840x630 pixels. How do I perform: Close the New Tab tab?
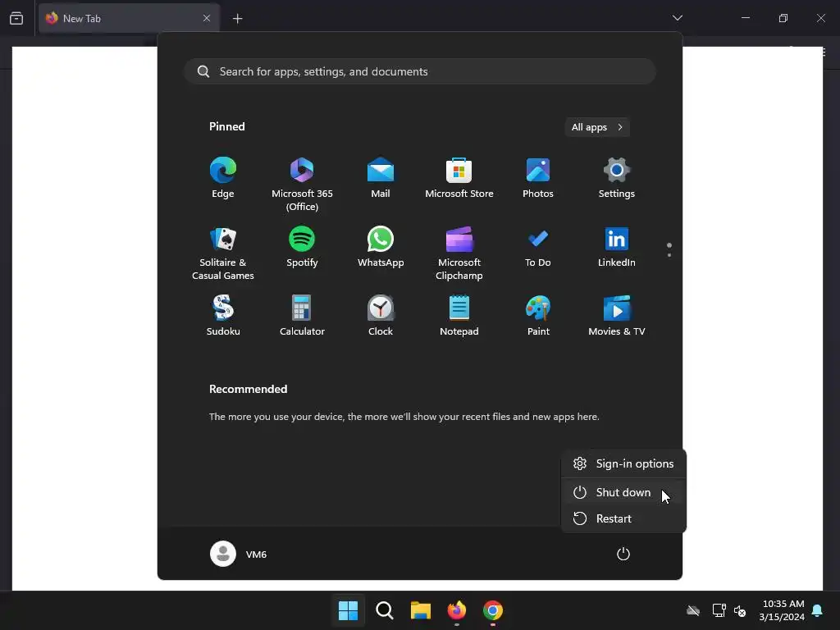coord(207,18)
